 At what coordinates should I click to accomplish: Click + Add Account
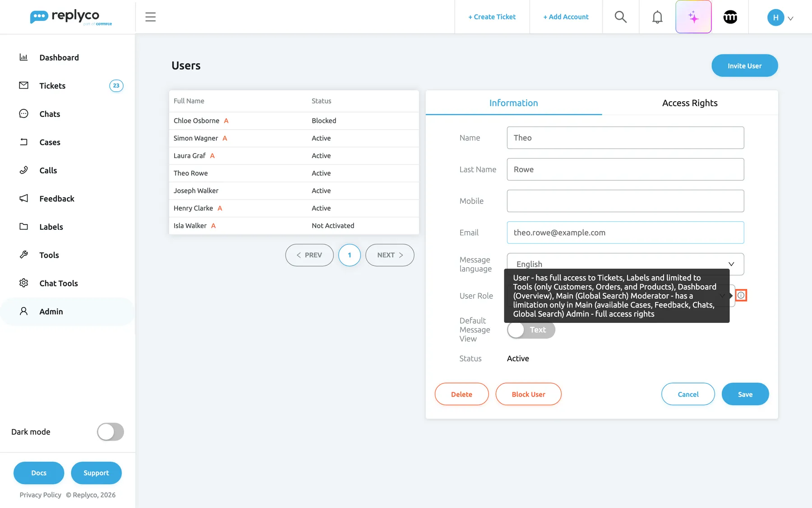point(566,17)
